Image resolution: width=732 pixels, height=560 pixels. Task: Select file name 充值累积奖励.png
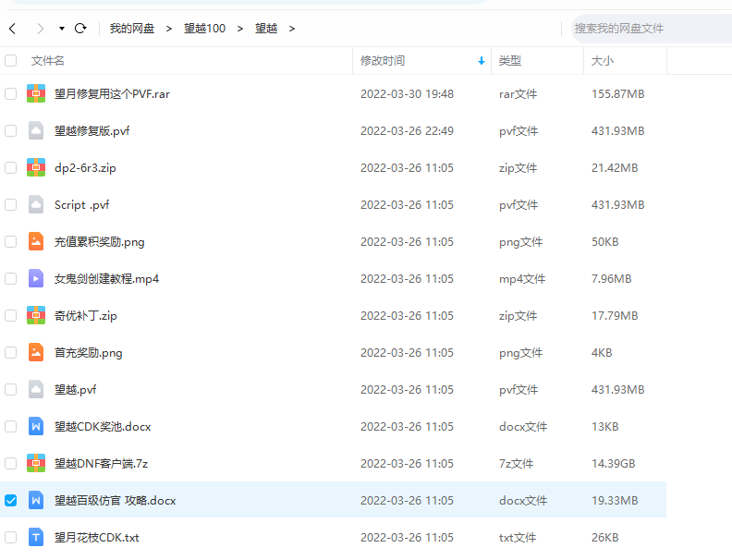[x=100, y=242]
